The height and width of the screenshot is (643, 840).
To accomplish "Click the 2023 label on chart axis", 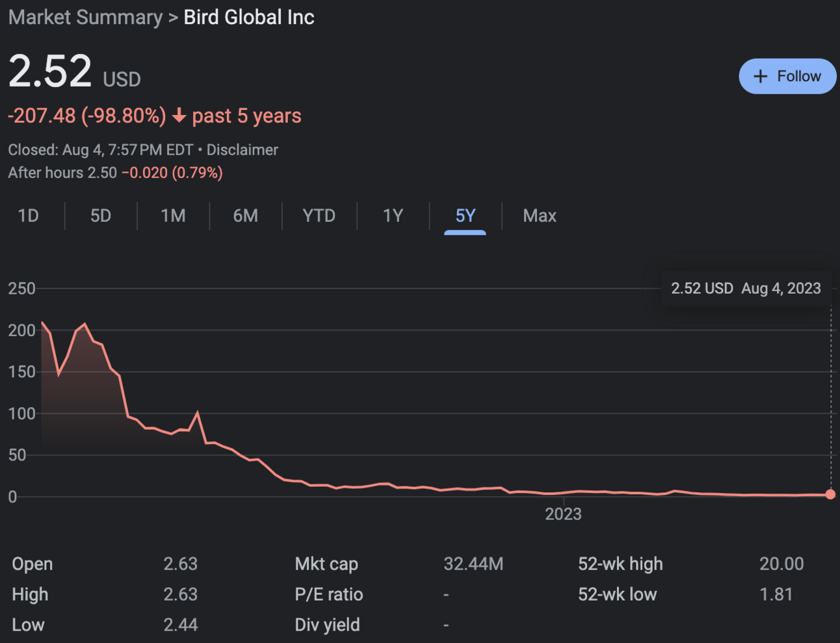I will coord(563,514).
